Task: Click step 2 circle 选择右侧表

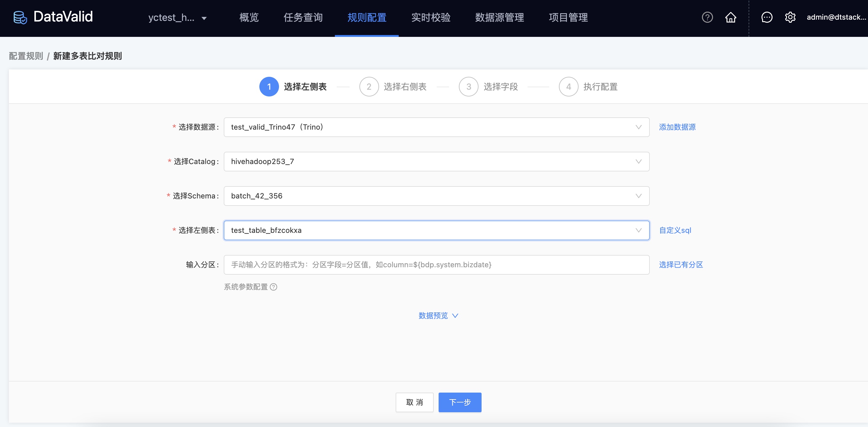Action: coord(369,87)
